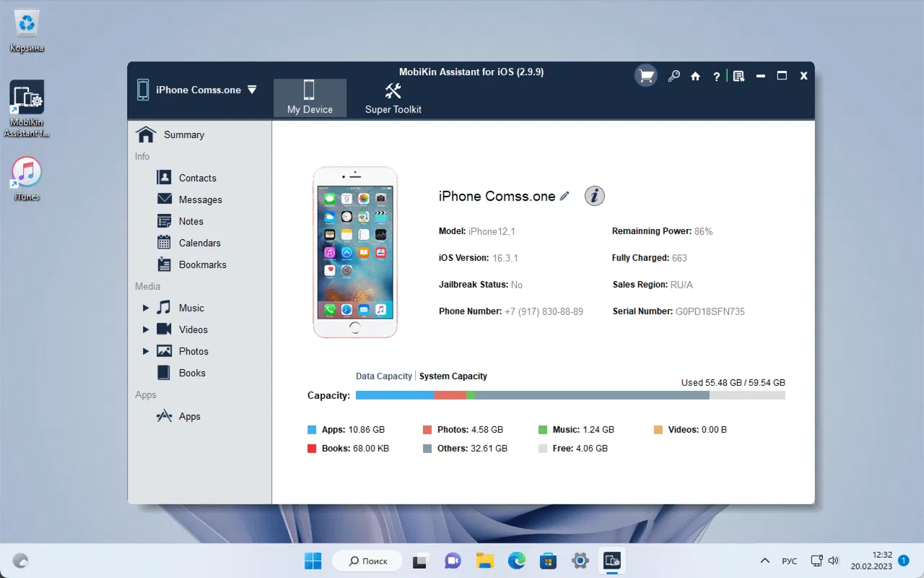Click the Videos legend color swatch
924x578 pixels.
tap(658, 430)
